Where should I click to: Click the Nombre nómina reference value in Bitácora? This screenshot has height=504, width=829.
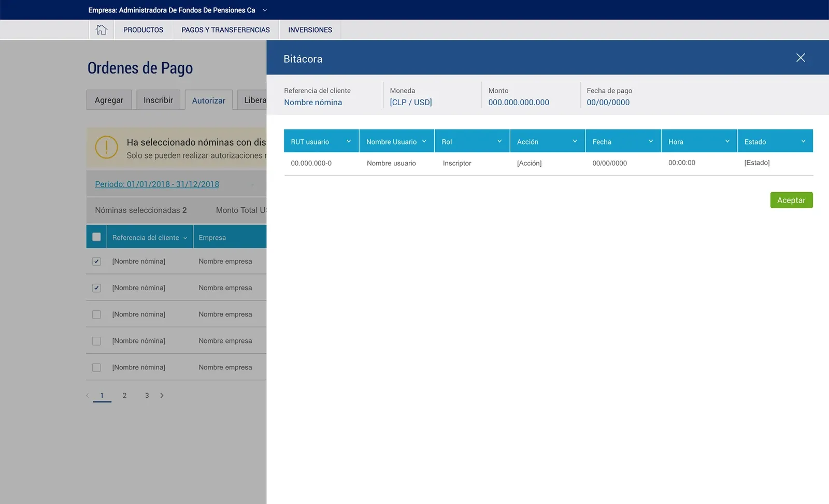[x=313, y=102]
